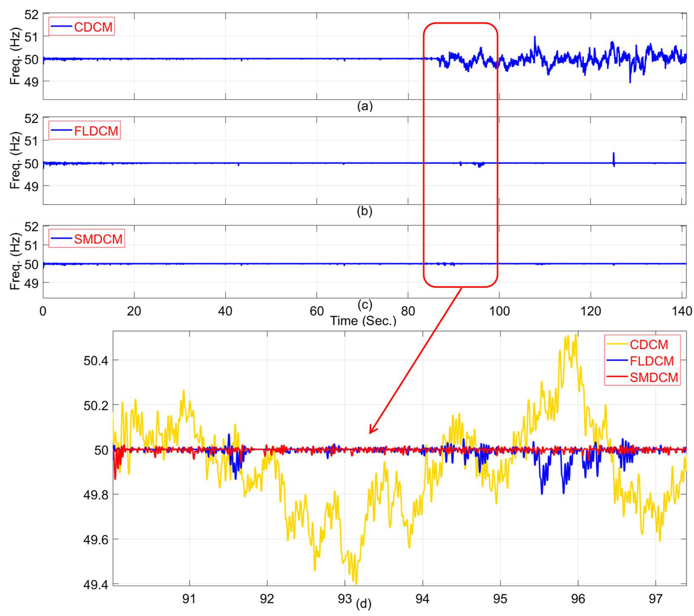The width and height of the screenshot is (694, 616).
Task: Click the '40' time axis tick label
Action: [x=225, y=311]
